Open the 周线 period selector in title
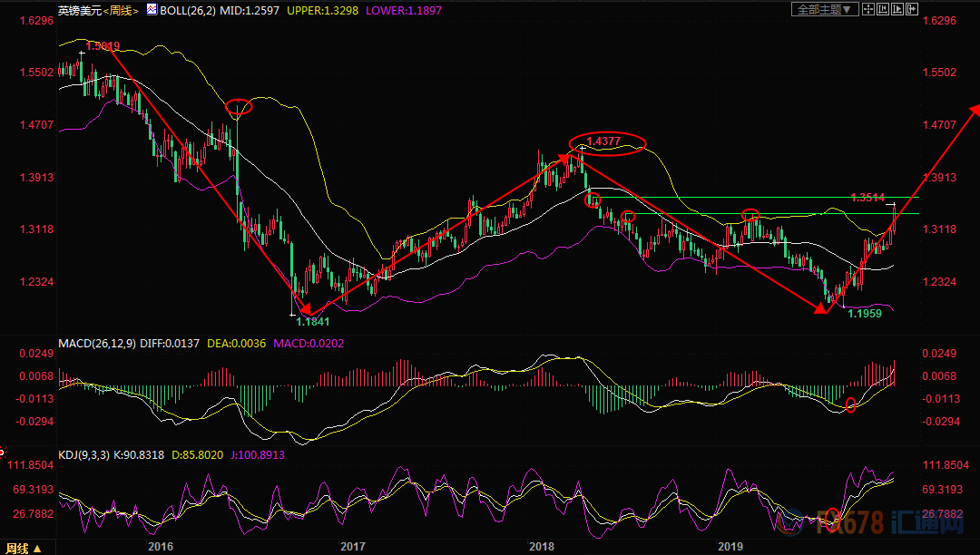The width and height of the screenshot is (980, 555). (121, 11)
